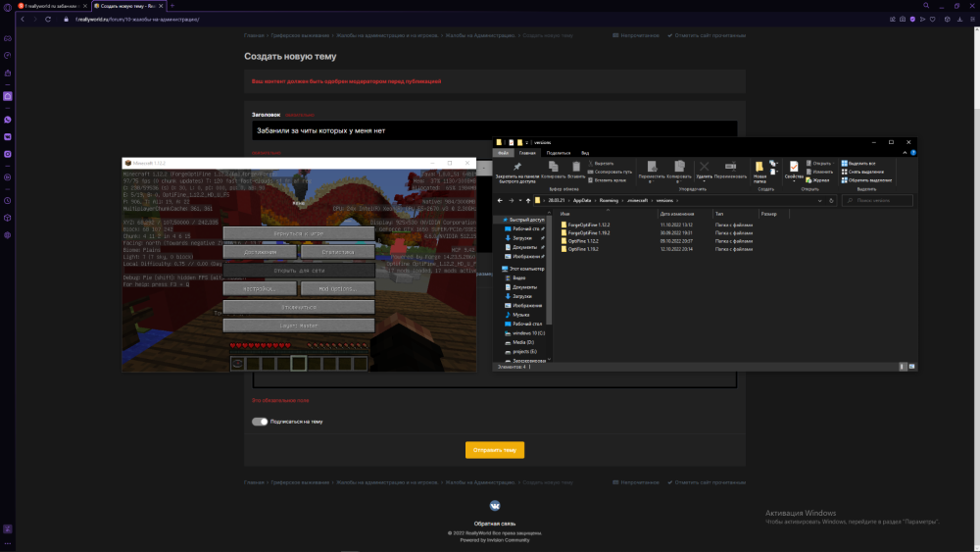Click Отметить сайт прочитанным link at top
This screenshot has width=980, height=552.
pyautogui.click(x=707, y=35)
